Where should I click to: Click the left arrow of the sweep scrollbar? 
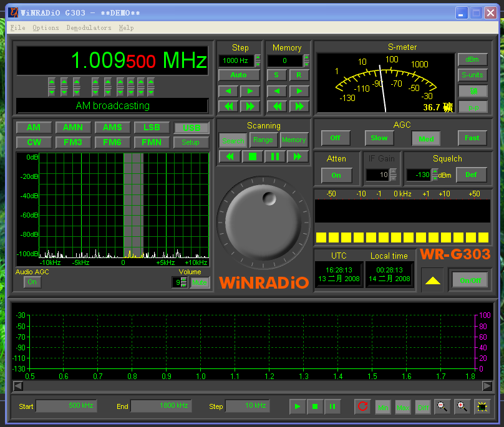point(18,386)
